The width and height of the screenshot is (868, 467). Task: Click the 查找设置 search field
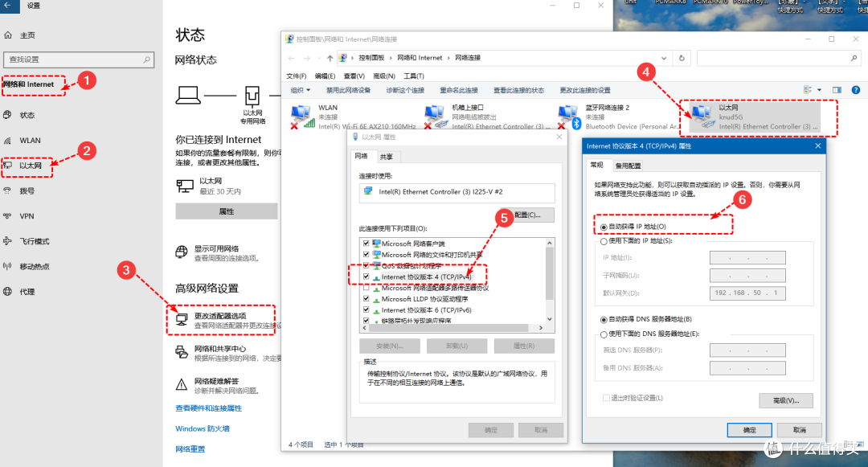pyautogui.click(x=78, y=59)
